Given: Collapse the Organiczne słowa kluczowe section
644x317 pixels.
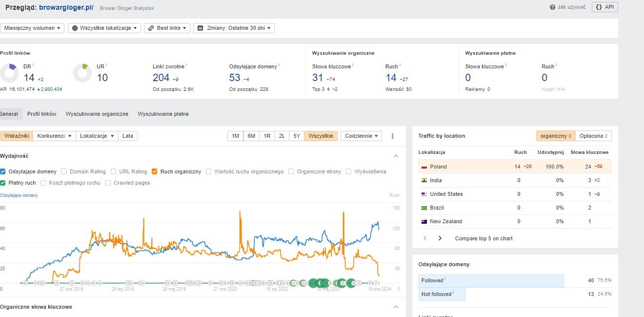Looking at the screenshot, I should [396, 307].
